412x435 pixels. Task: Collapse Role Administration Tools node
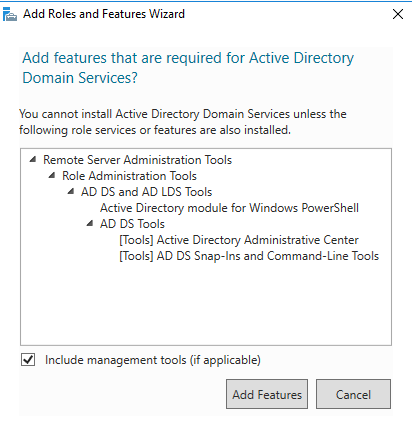[x=52, y=175]
